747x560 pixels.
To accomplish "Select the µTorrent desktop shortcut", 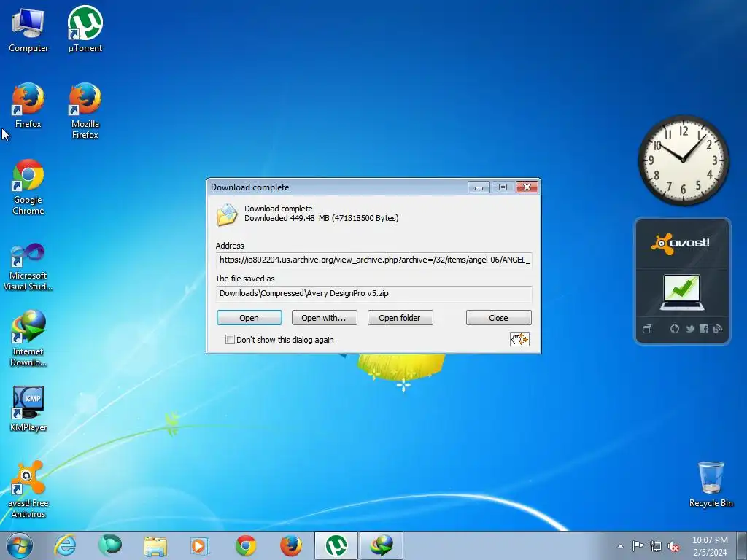I will coord(85,29).
